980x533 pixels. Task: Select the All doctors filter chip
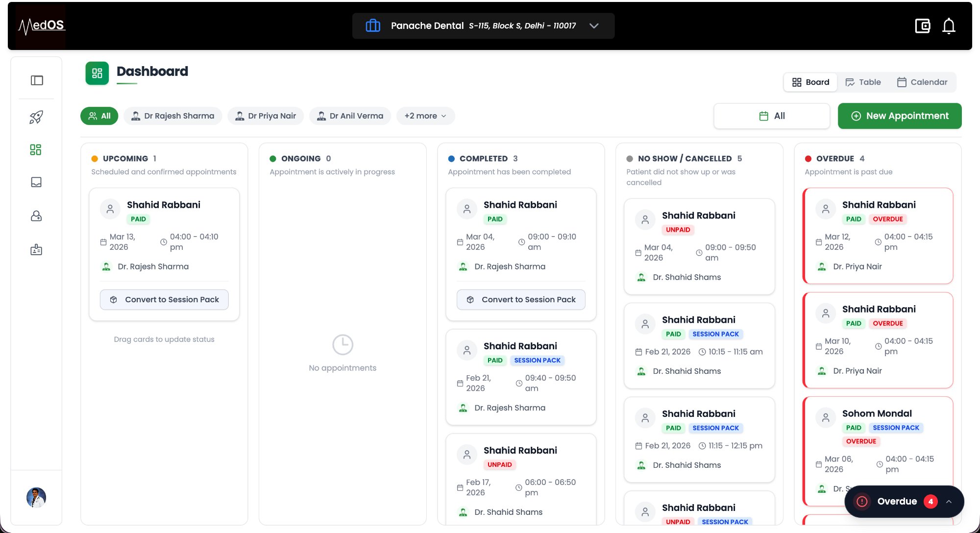[x=99, y=116]
